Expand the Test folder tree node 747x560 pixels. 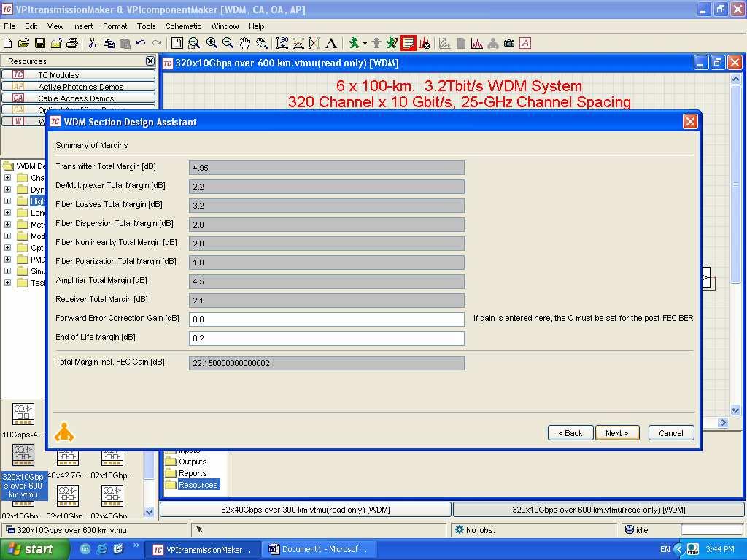[7, 282]
